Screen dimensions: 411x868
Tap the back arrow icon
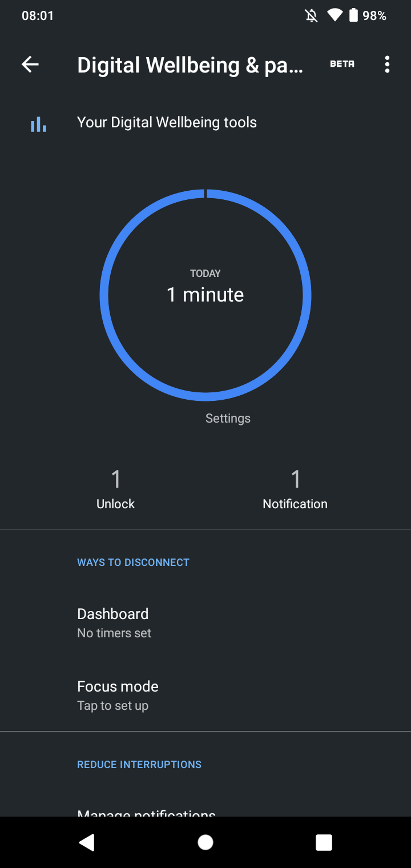point(30,65)
